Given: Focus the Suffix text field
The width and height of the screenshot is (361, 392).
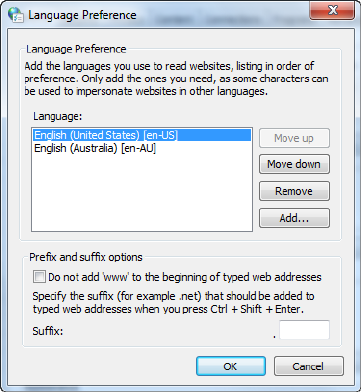Looking at the screenshot, I should [x=304, y=330].
